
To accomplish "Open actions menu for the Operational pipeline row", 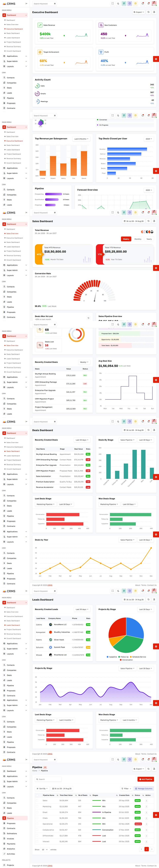I will (x=147, y=824).
